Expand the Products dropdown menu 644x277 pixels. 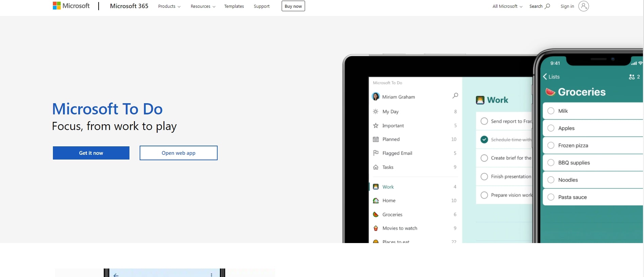[x=169, y=6]
